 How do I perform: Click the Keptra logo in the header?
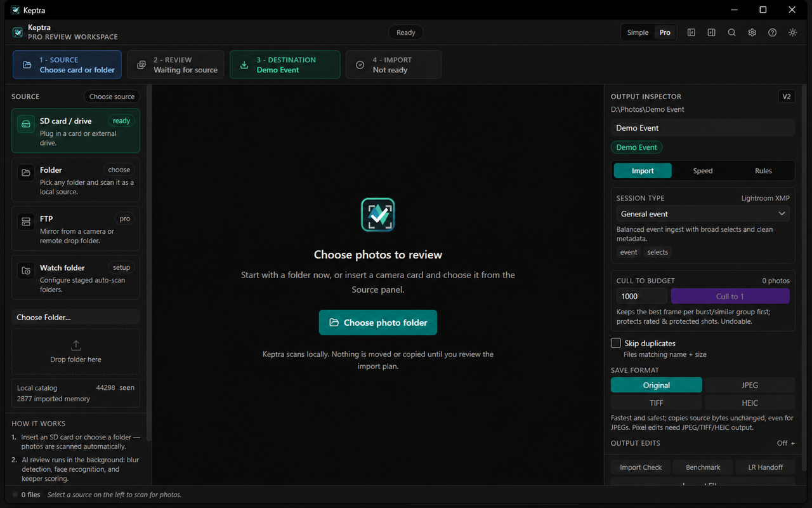(18, 32)
